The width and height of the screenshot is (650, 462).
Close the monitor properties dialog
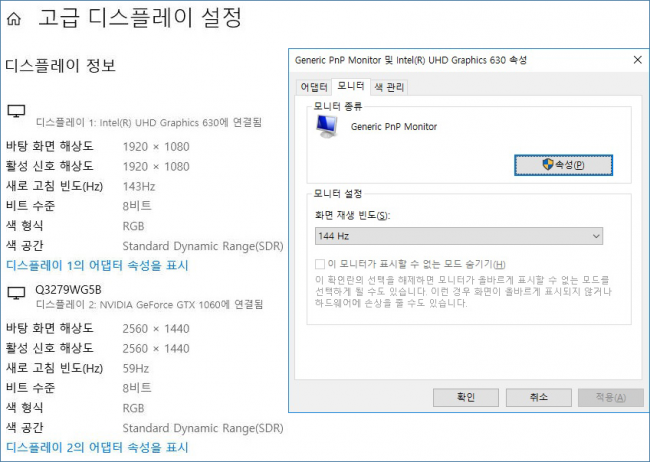click(x=631, y=61)
